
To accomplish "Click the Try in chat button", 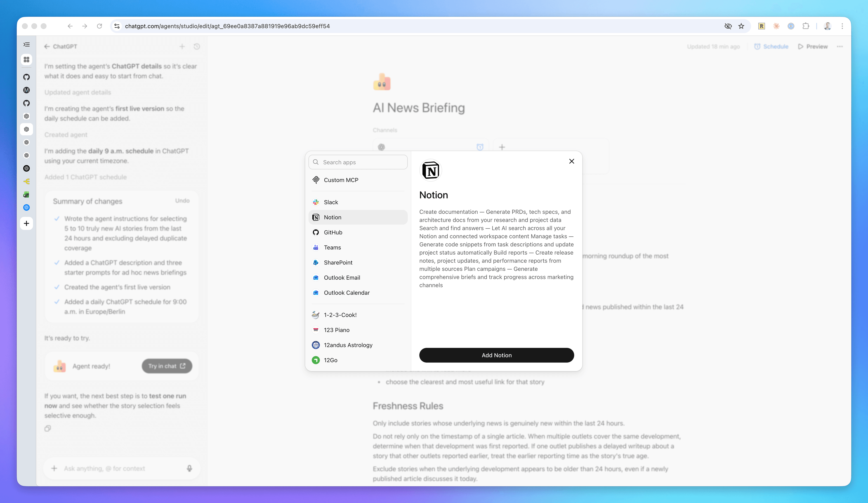I will (x=167, y=366).
